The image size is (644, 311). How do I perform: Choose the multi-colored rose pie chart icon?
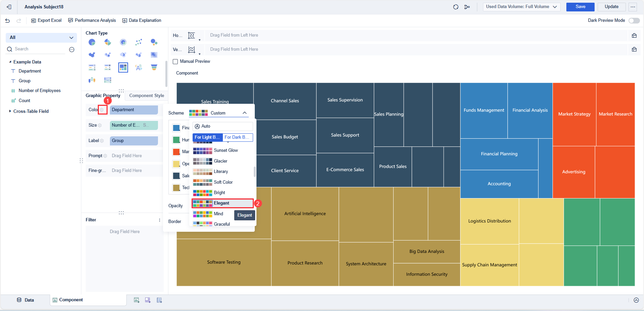click(x=108, y=42)
